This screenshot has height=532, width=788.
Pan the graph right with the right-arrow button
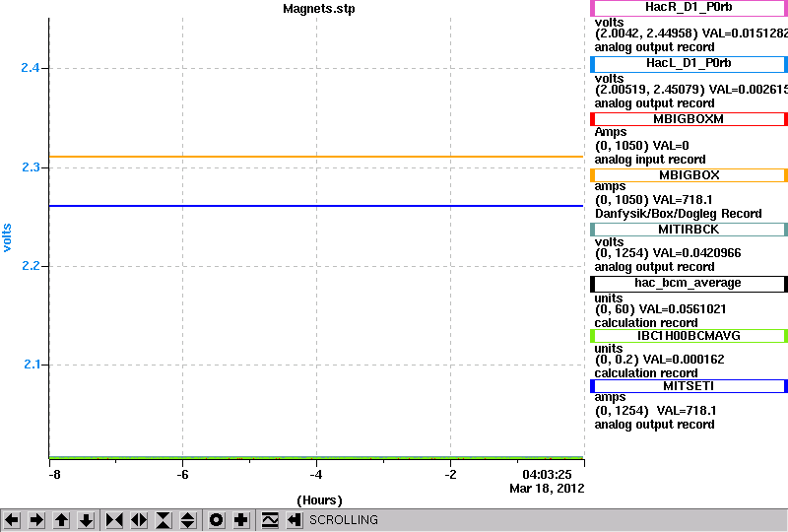[x=36, y=520]
